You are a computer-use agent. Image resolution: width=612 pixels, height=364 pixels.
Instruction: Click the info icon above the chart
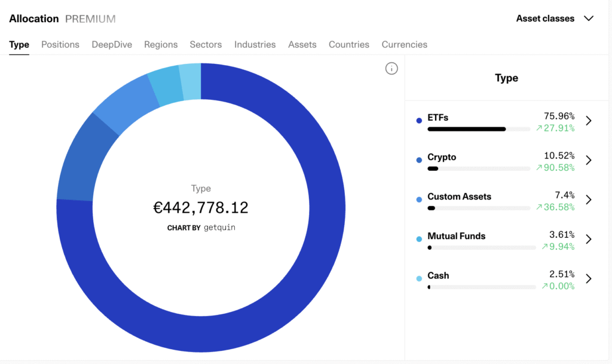click(x=391, y=69)
